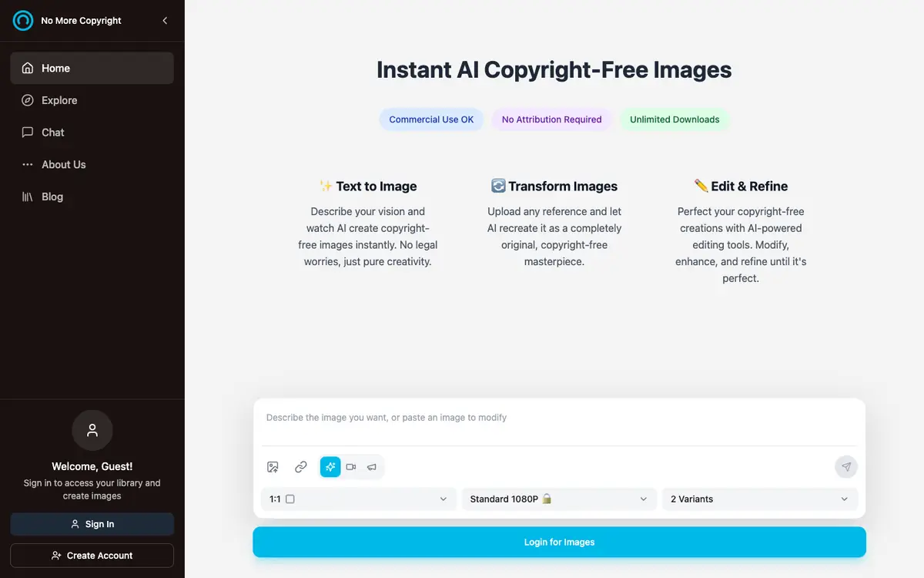The width and height of the screenshot is (924, 578).
Task: Click the Welcome, Guest! text
Action: pos(92,466)
